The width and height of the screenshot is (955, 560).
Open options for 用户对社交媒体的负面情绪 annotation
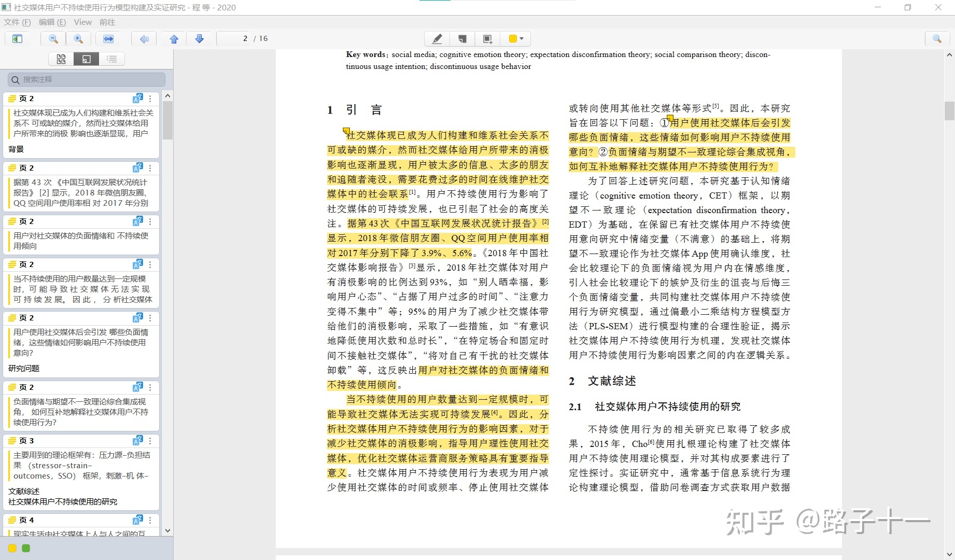coord(150,221)
